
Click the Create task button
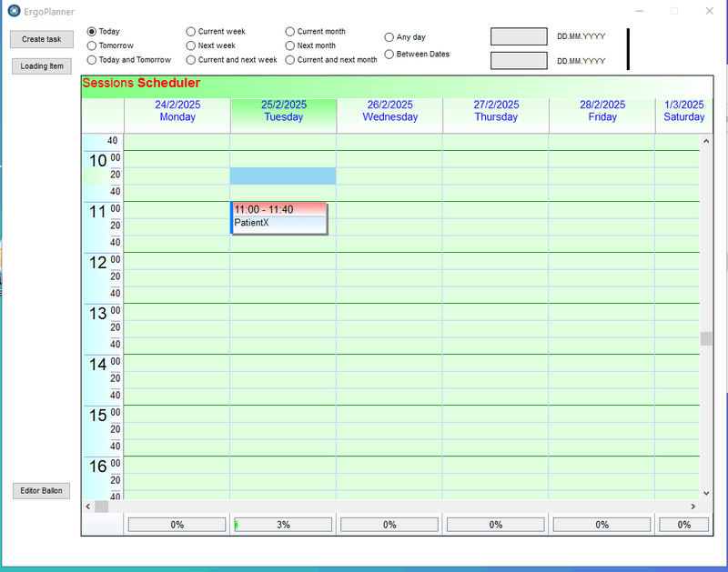pyautogui.click(x=41, y=39)
